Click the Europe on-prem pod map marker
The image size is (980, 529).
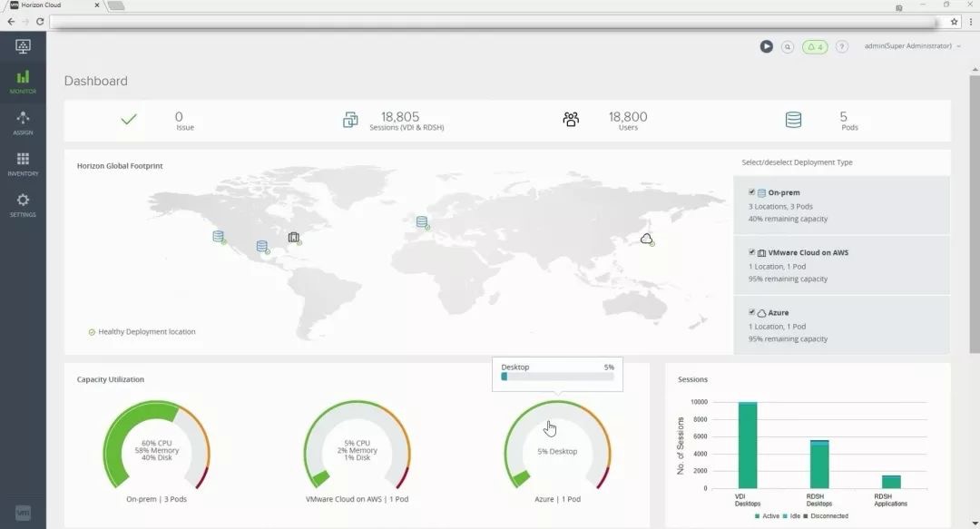point(421,221)
